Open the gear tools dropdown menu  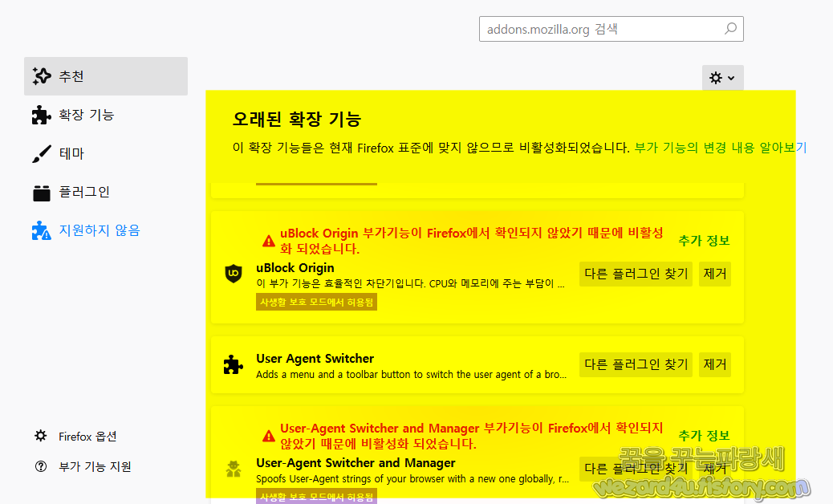[x=722, y=78]
